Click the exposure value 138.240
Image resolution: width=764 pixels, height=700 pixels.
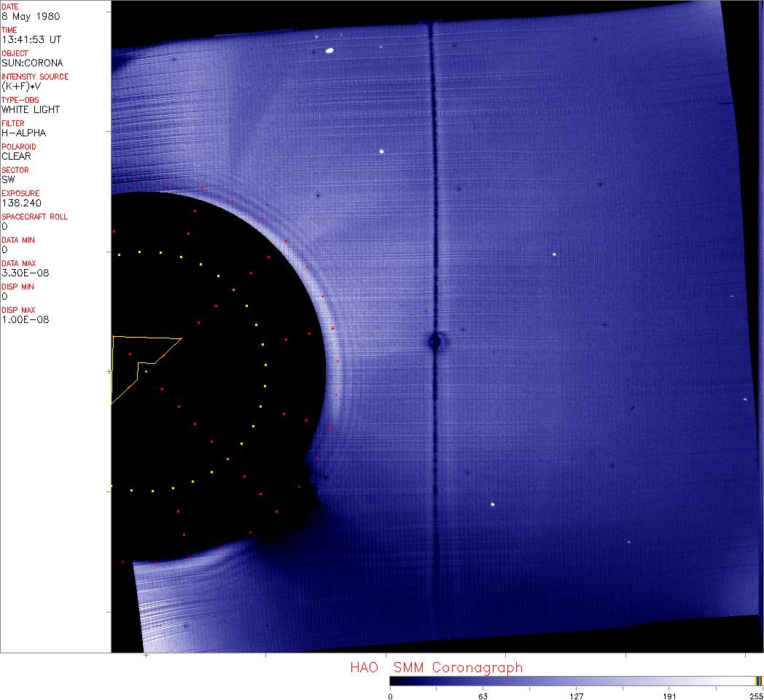point(21,203)
